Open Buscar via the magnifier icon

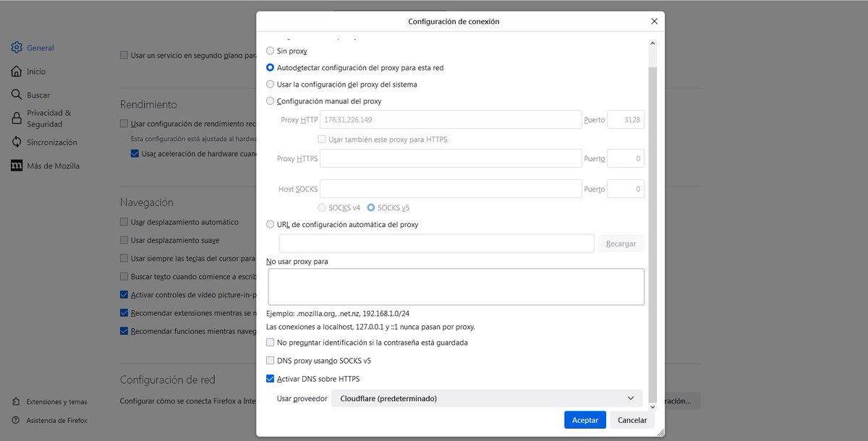click(17, 95)
